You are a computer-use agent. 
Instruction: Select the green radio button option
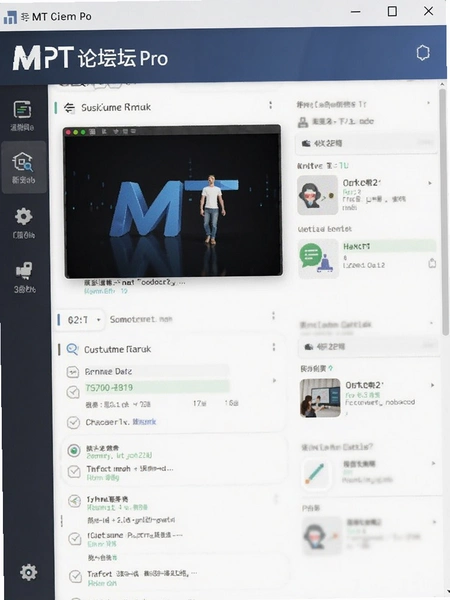73,450
